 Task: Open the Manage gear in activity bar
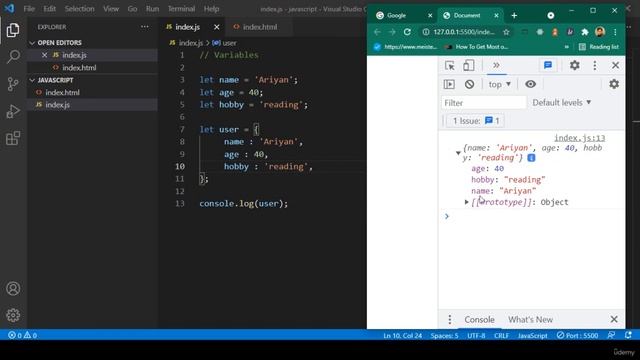(13, 315)
